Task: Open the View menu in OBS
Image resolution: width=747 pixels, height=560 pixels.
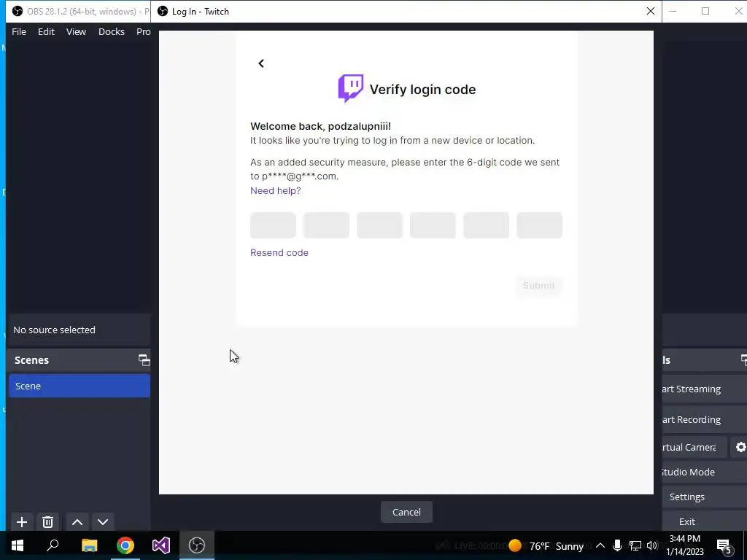Action: click(76, 31)
